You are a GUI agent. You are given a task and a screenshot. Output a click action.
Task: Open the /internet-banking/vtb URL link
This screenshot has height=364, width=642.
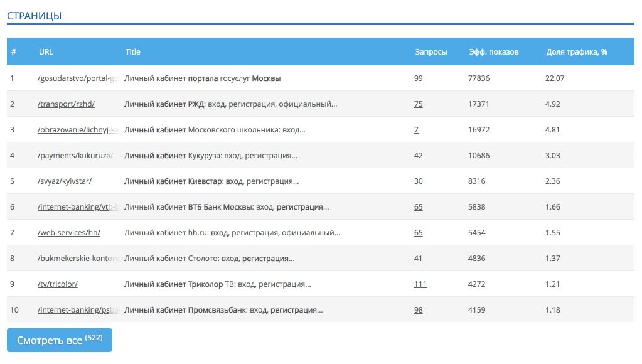78,207
